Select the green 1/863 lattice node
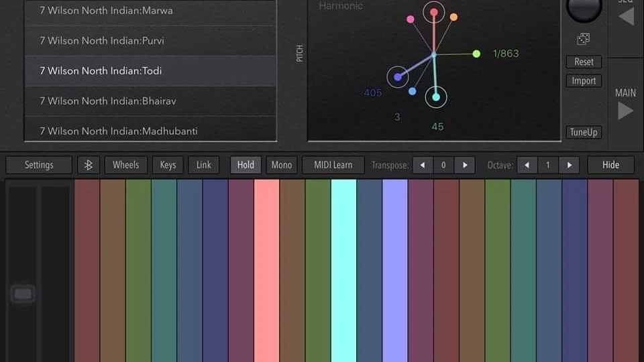Screen dimensions: 644x362 pos(476,54)
